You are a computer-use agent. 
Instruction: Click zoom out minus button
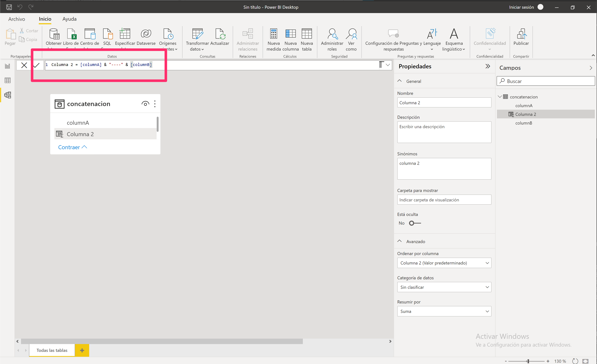[506, 361]
